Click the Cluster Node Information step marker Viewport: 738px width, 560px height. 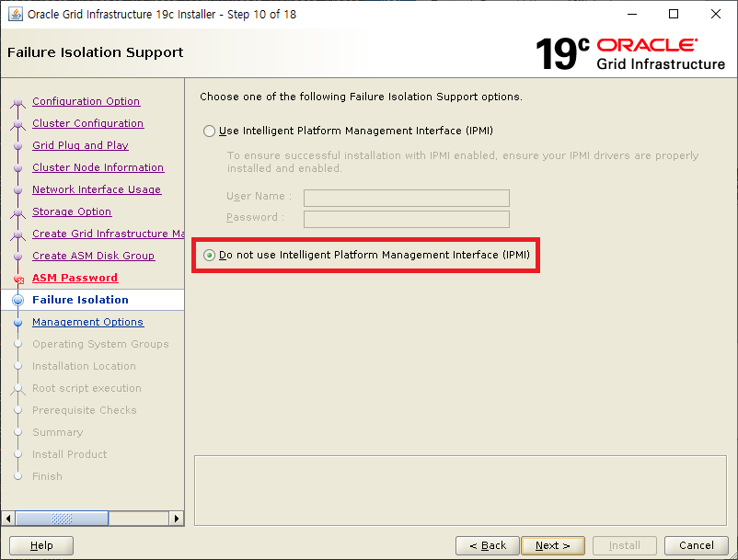point(17,168)
